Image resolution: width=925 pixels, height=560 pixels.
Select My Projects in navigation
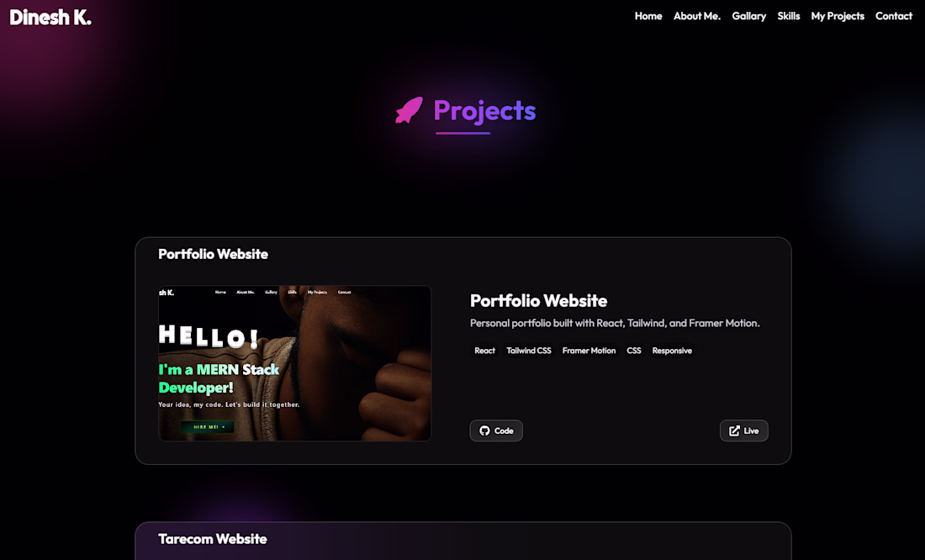coord(838,17)
